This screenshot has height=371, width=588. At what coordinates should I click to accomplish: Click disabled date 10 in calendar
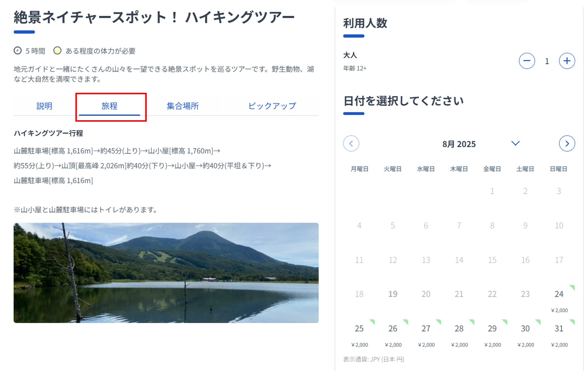coord(559,225)
